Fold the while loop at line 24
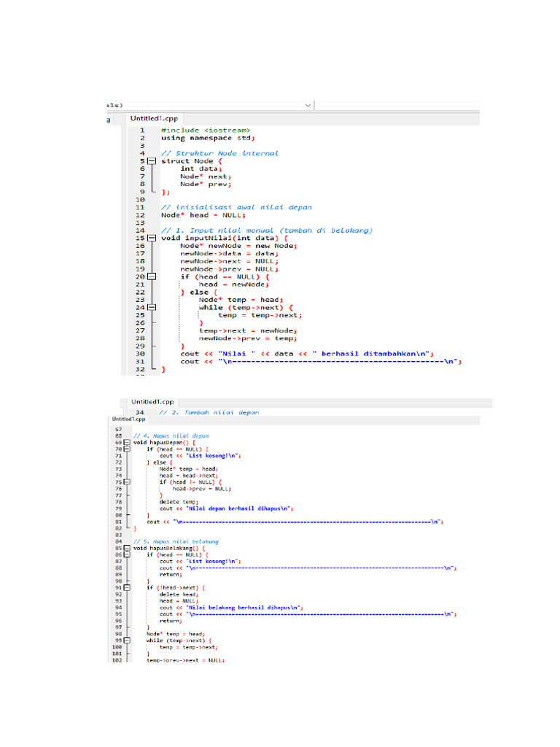 point(151,307)
